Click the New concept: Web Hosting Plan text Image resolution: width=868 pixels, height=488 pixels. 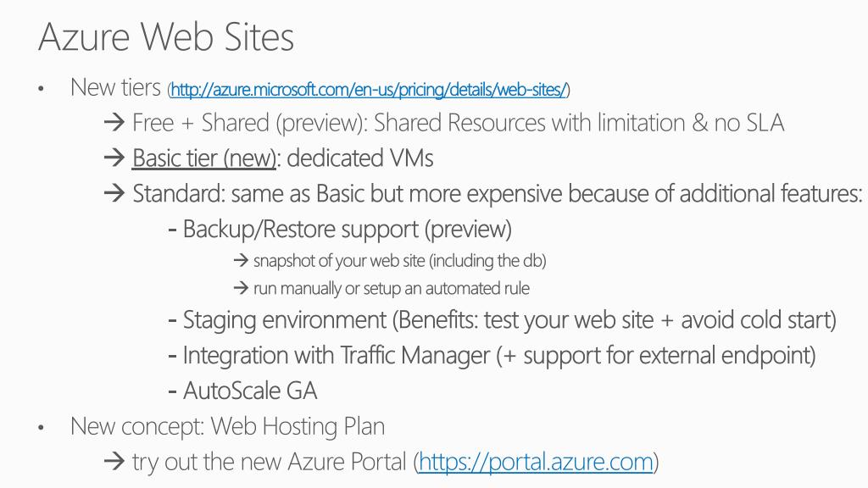point(227,427)
